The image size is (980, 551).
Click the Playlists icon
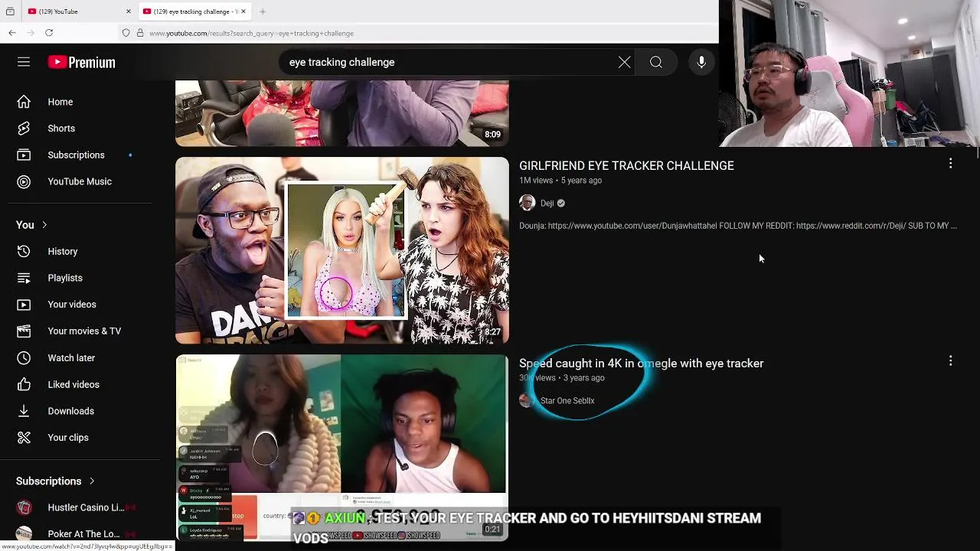click(x=24, y=278)
